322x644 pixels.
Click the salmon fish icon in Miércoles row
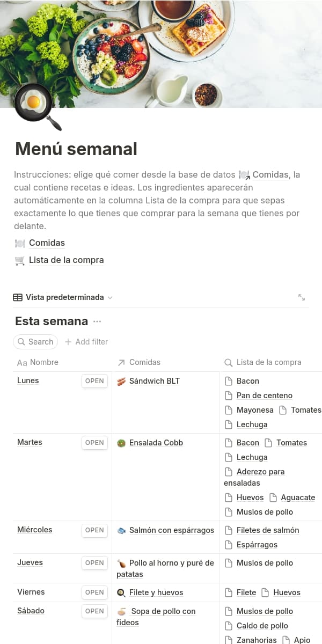pyautogui.click(x=121, y=530)
